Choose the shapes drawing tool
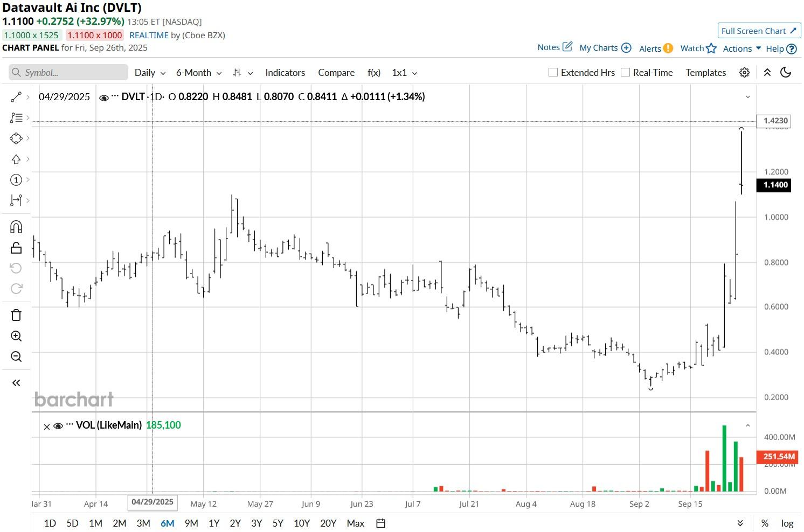 click(x=16, y=138)
